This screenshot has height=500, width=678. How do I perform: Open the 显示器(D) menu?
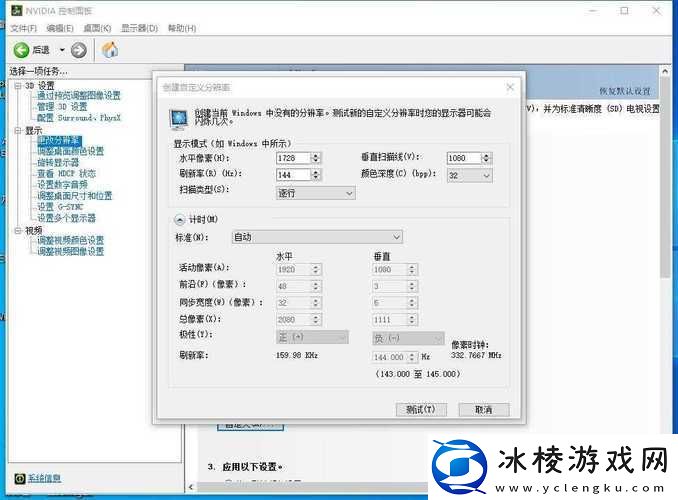(139, 29)
